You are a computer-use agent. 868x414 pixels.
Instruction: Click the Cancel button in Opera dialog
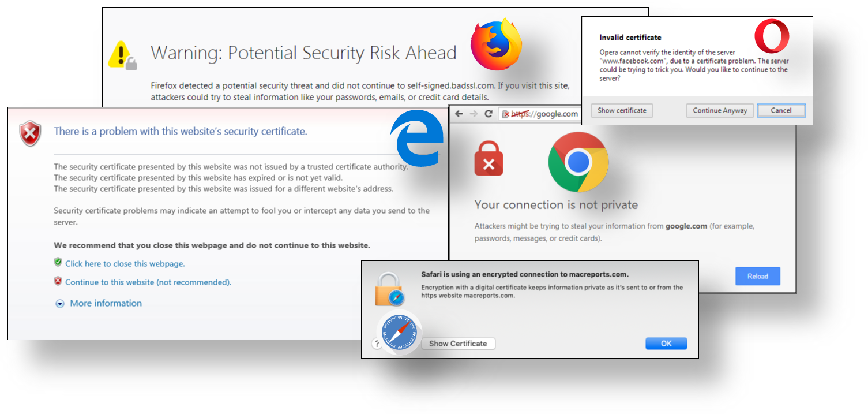[781, 110]
